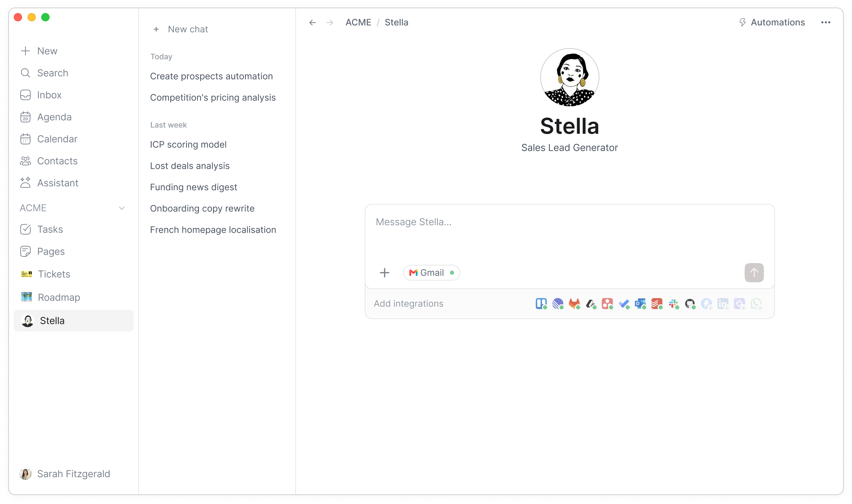The image size is (852, 504).
Task: Open Inbox in the sidebar
Action: [73, 95]
